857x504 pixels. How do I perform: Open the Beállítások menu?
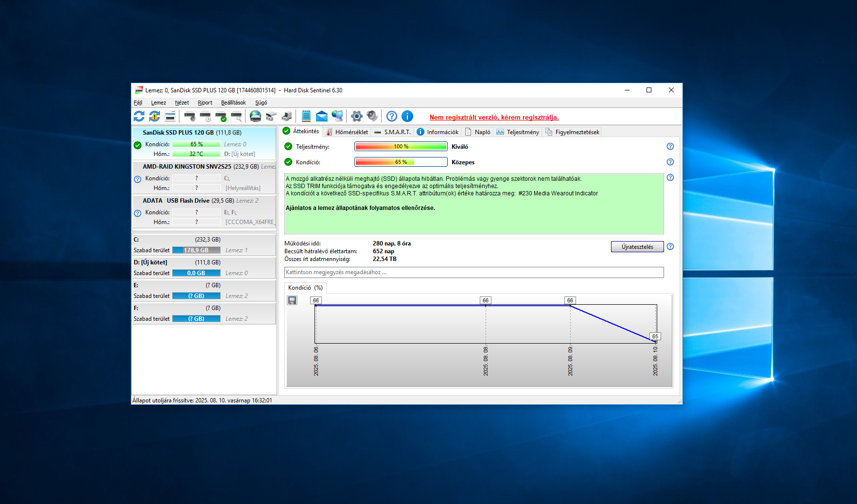click(233, 103)
